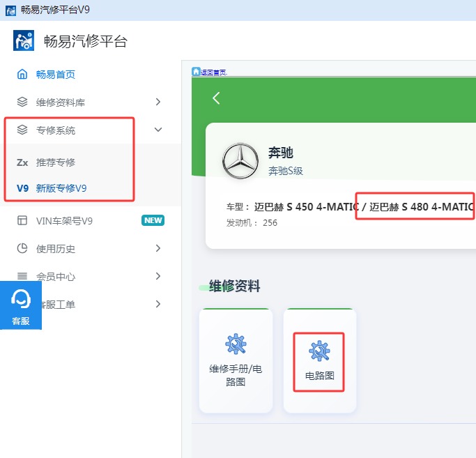Click the layers icon beside 专修系统
The image size is (476, 458).
pyautogui.click(x=22, y=130)
